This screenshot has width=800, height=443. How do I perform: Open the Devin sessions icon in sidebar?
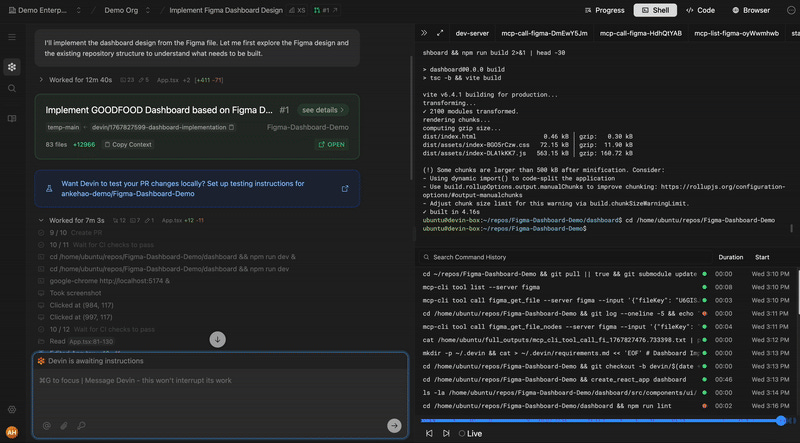[12, 67]
